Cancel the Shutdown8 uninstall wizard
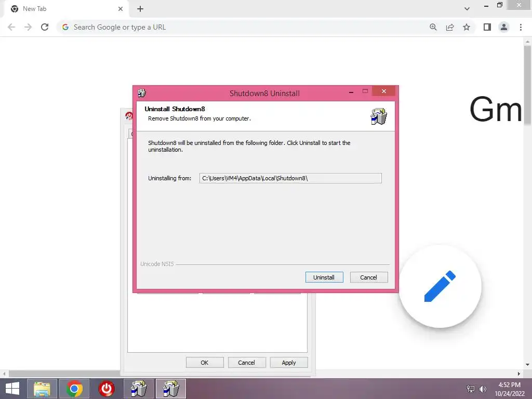The image size is (532, 399). point(369,277)
